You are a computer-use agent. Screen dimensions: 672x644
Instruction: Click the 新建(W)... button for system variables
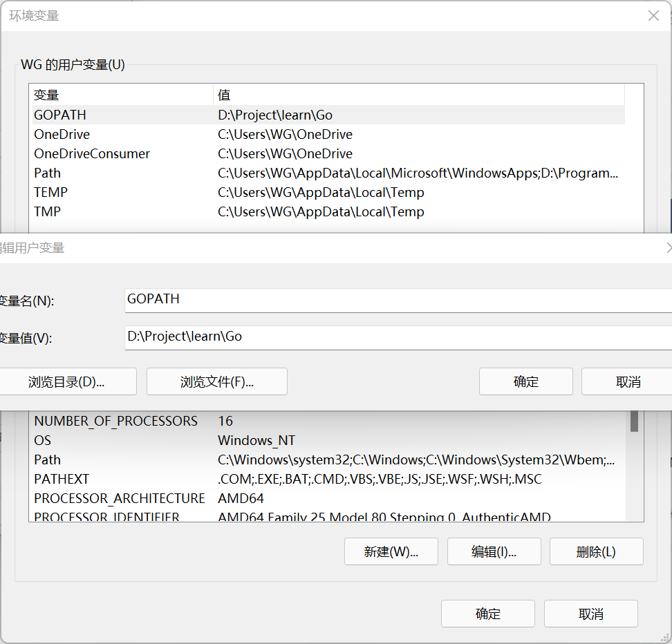pos(391,551)
